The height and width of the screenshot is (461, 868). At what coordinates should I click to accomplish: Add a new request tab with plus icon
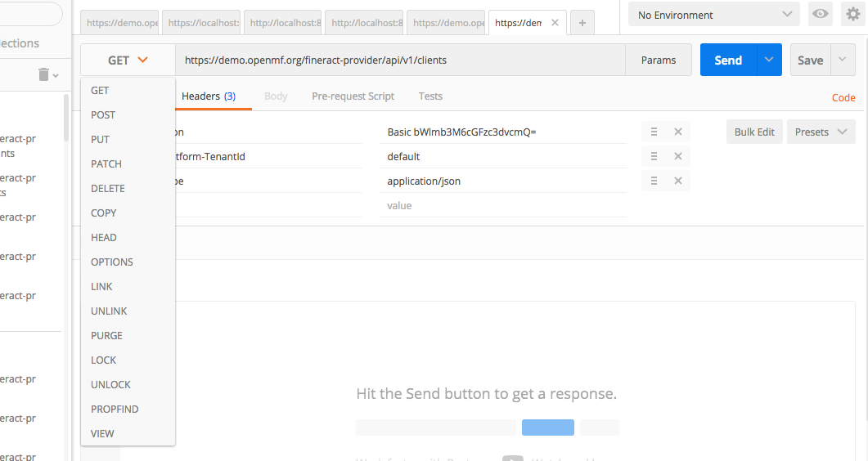tap(582, 24)
